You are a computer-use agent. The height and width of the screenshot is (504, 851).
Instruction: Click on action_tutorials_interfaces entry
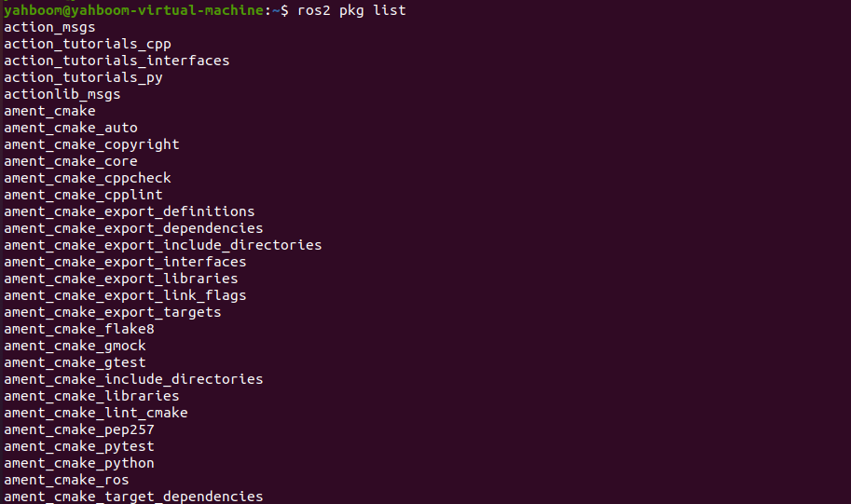click(117, 61)
